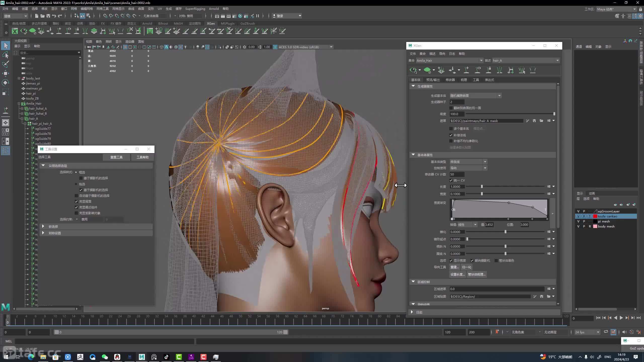This screenshot has width=644, height=362.
Task: Click the green X XGen shelf icon
Action: pos(15,31)
